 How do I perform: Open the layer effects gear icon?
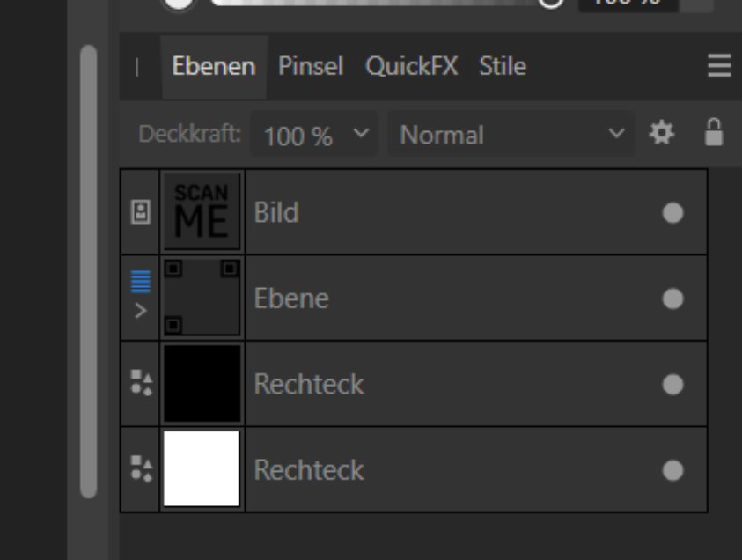click(664, 134)
